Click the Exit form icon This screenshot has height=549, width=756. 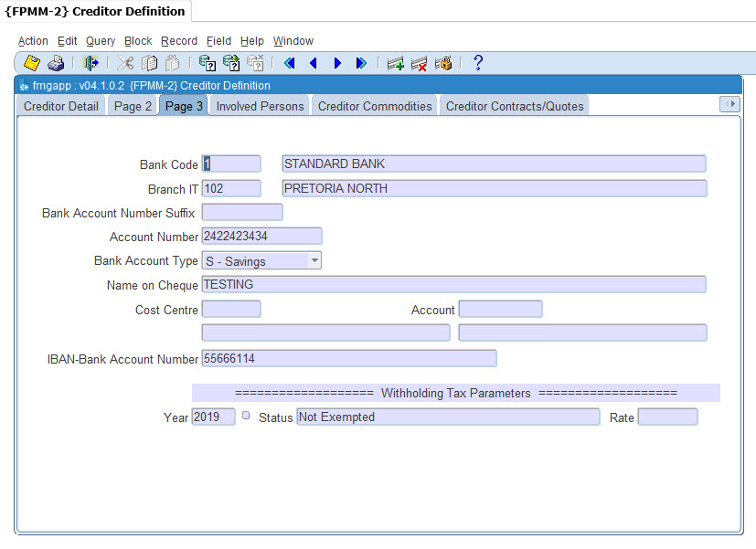coord(91,63)
